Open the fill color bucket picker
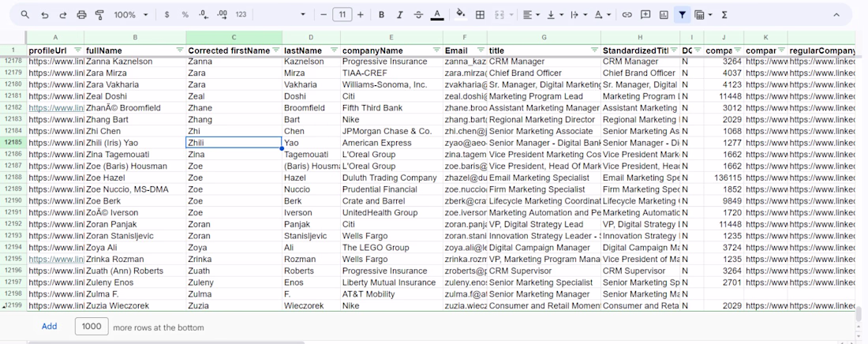 (x=461, y=15)
